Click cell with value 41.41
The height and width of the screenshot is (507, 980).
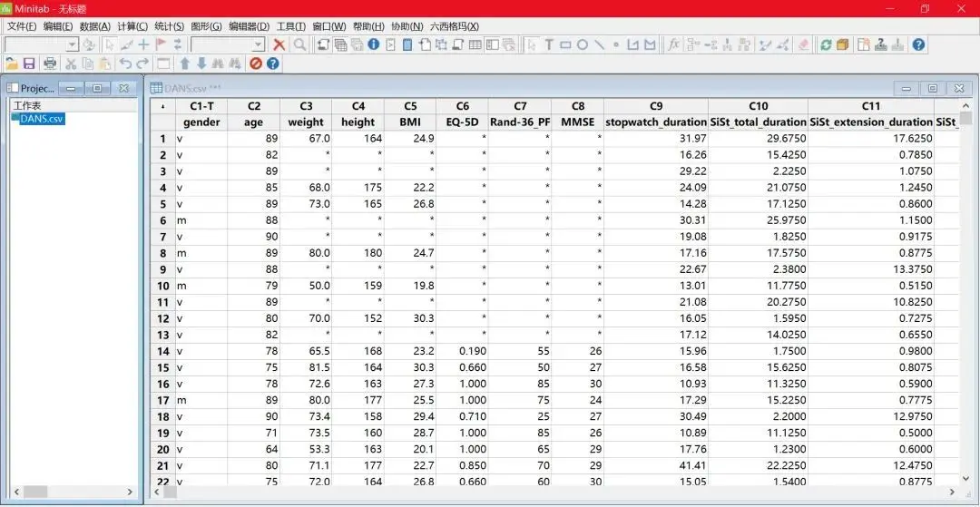[x=656, y=465]
